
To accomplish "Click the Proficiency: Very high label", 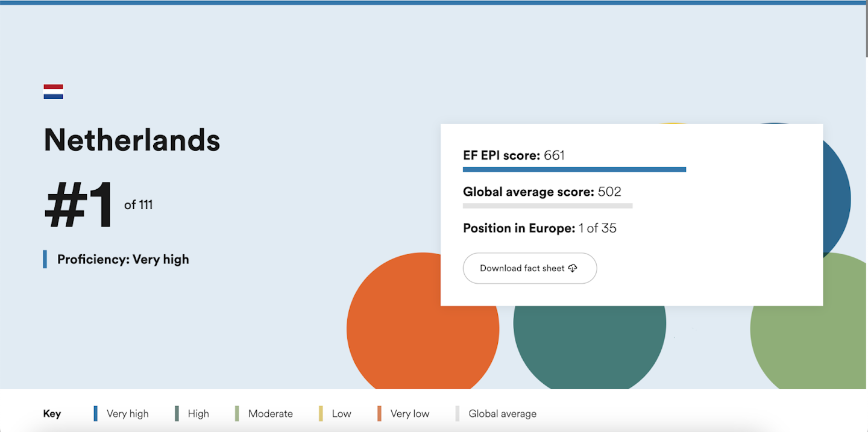I will (123, 260).
